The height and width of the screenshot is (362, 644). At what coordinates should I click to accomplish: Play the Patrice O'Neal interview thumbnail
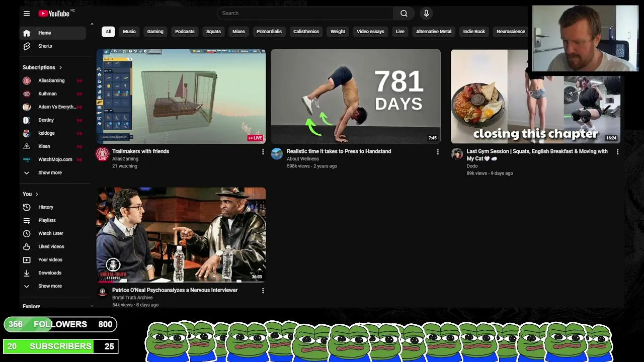181,235
